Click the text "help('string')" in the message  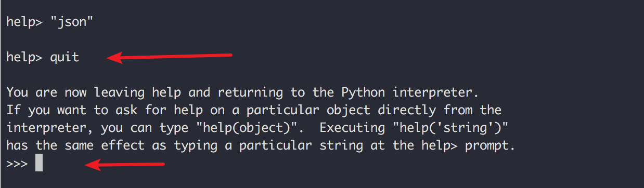(454, 128)
